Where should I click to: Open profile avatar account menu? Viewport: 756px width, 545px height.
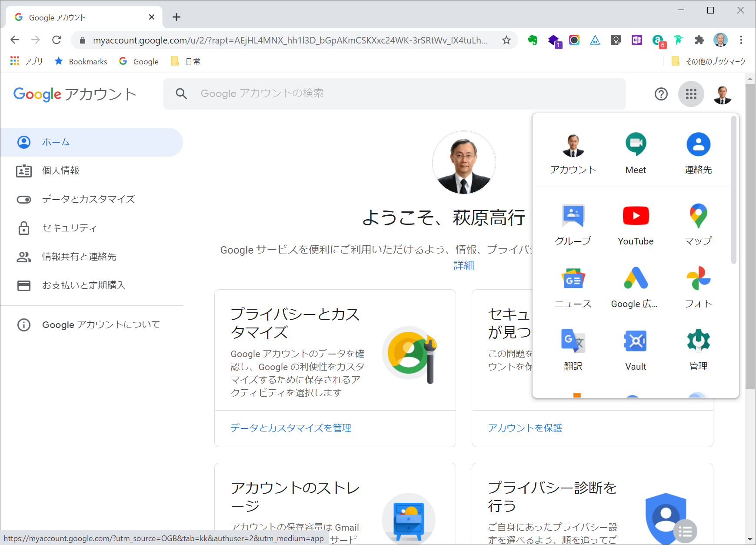click(722, 94)
